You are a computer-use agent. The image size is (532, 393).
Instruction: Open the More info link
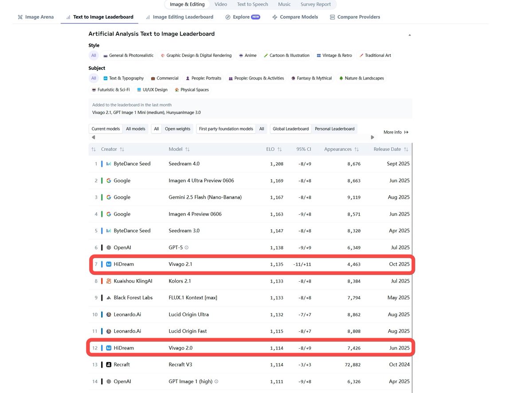[x=396, y=132]
